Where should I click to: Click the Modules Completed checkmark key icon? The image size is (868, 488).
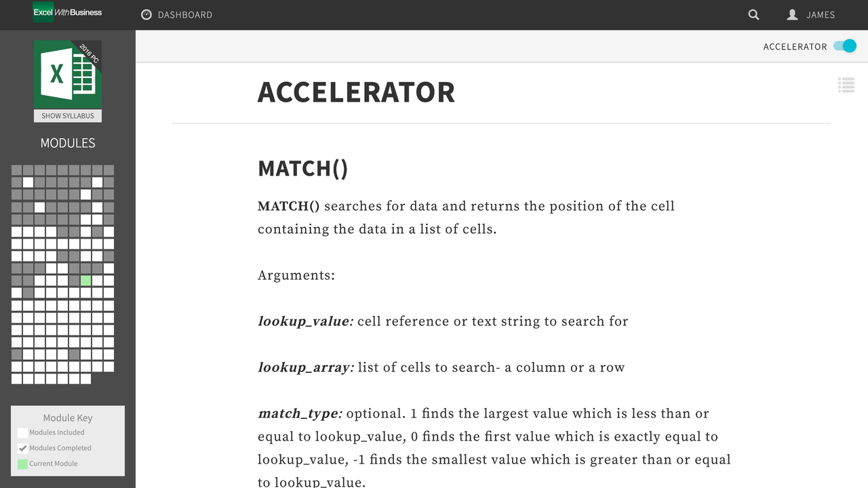[23, 448]
